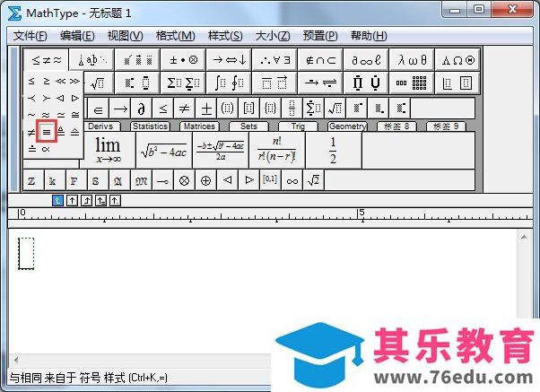Insert the element-of (∈) symbol from the small bar

click(x=98, y=109)
